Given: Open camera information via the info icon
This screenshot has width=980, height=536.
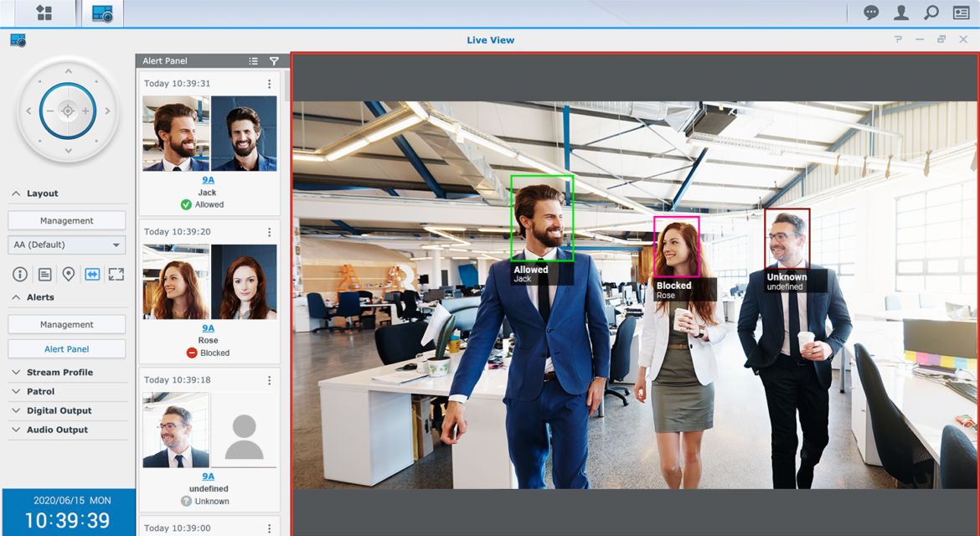Looking at the screenshot, I should (x=18, y=274).
